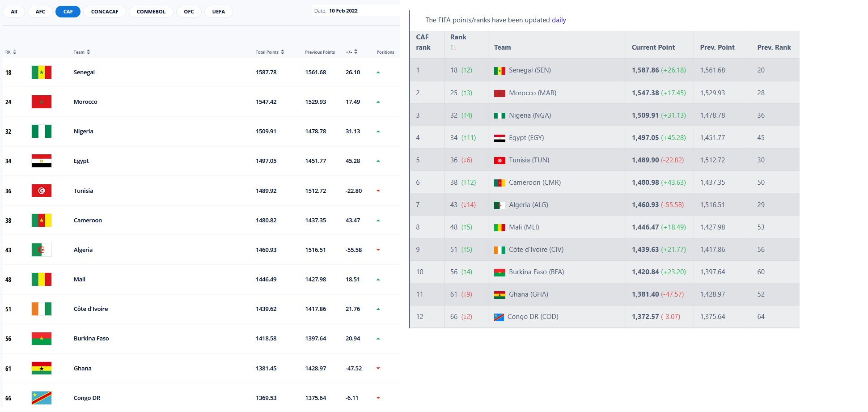This screenshot has height=412, width=868.
Task: Click the Congo DR (COD) small flag
Action: tap(499, 317)
